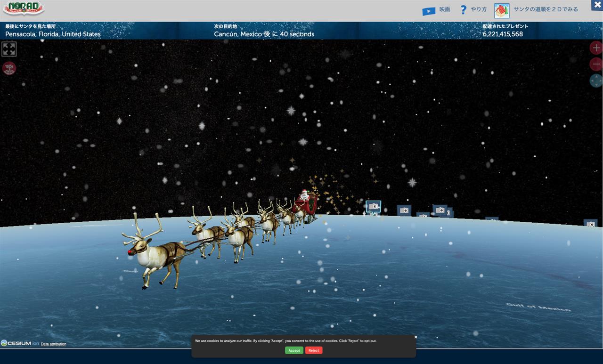
Task: Open the camera marker at the far right horizon
Action: [591, 223]
